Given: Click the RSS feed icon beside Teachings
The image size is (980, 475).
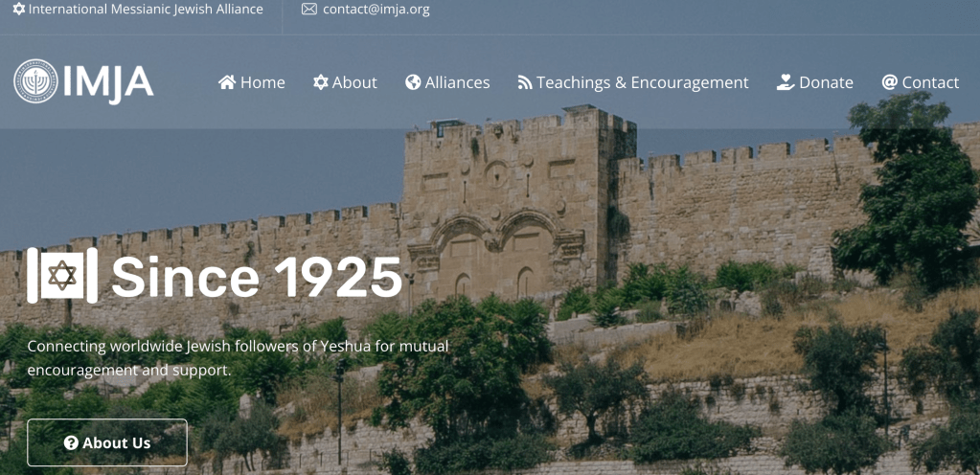Looking at the screenshot, I should [x=524, y=81].
